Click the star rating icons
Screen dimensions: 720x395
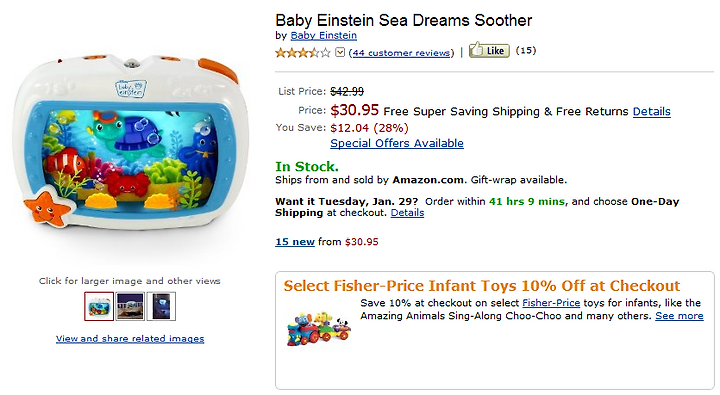303,53
